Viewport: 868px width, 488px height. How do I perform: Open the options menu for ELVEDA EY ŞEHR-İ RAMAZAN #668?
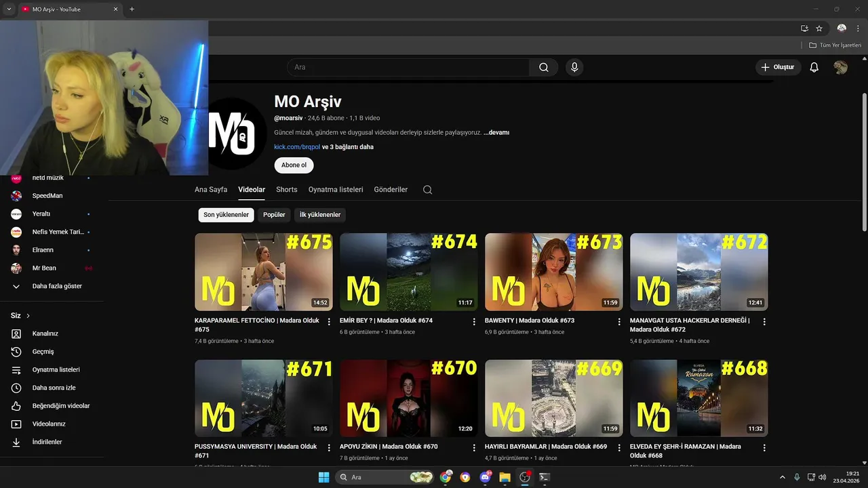point(764,448)
